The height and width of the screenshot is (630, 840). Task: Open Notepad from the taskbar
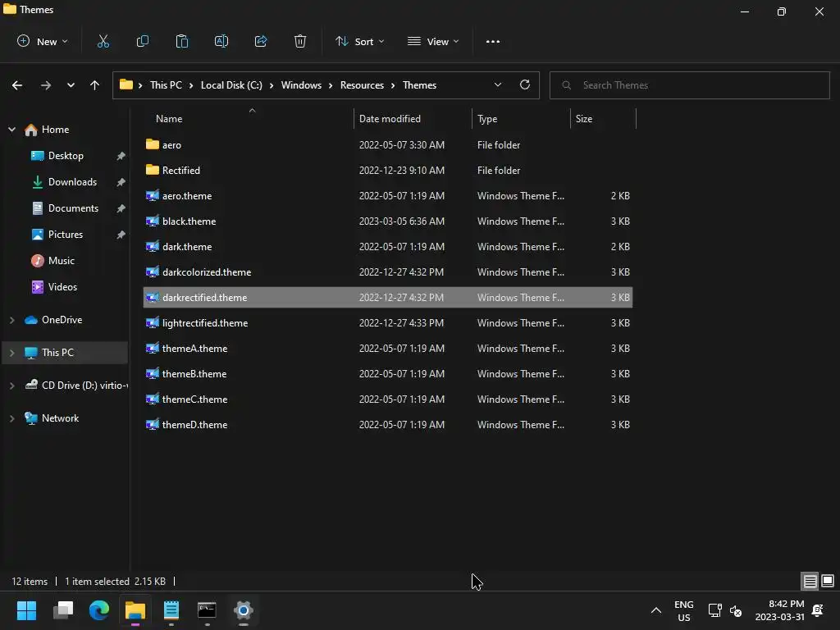click(171, 610)
